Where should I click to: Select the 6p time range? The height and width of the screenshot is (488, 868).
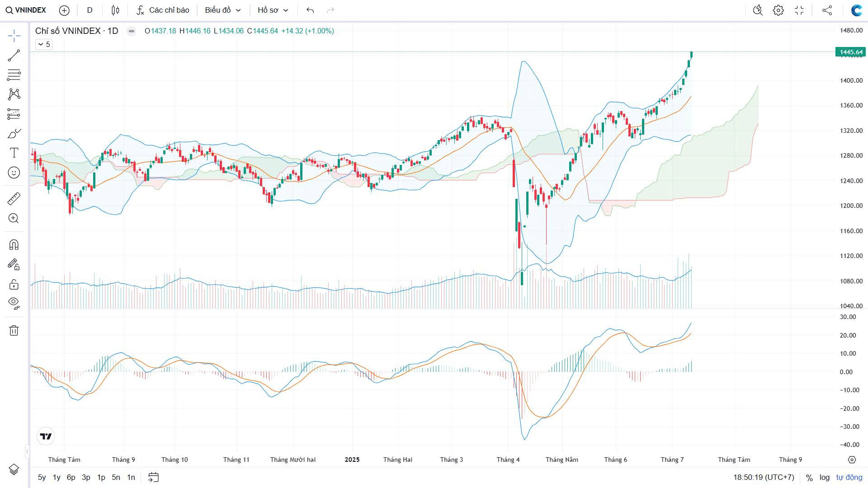coord(71,477)
